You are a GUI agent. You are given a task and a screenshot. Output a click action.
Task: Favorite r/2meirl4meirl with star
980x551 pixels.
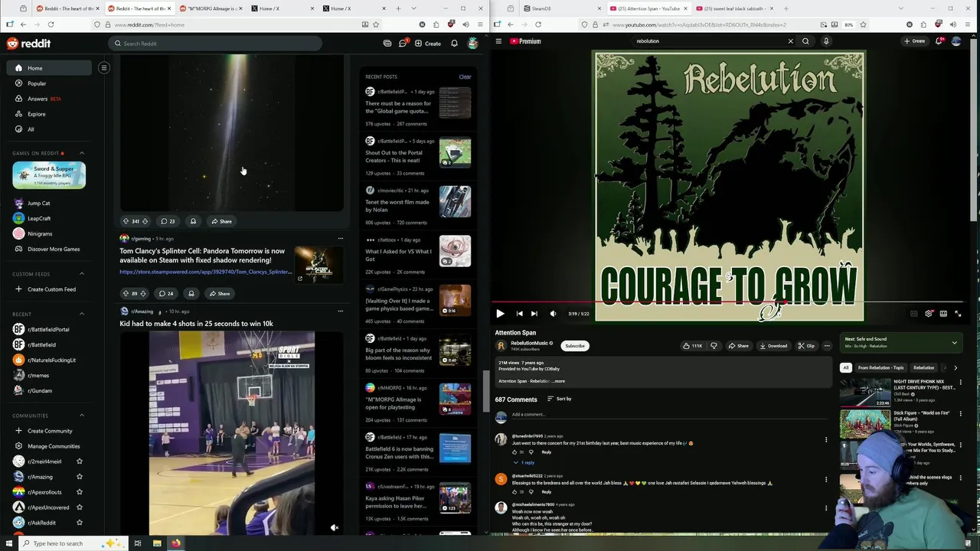79,461
